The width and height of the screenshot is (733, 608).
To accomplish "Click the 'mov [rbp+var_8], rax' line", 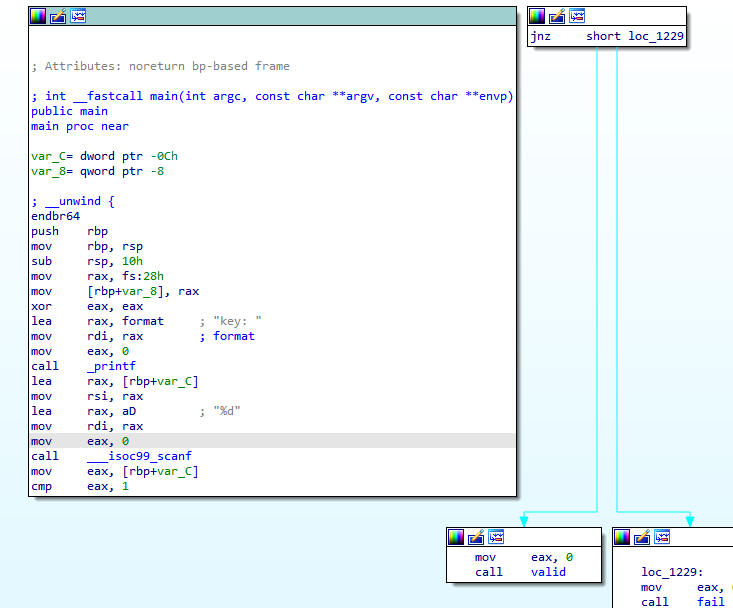I will [x=115, y=291].
